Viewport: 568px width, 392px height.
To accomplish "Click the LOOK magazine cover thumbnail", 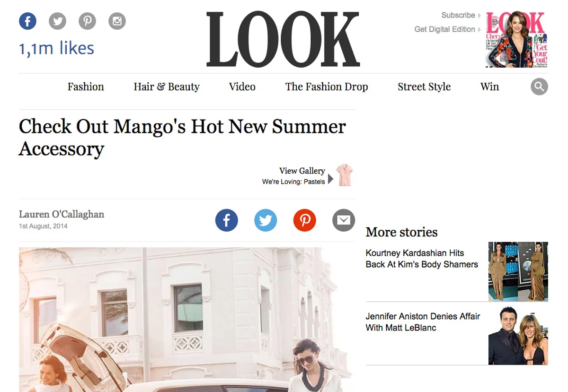I will pyautogui.click(x=517, y=39).
